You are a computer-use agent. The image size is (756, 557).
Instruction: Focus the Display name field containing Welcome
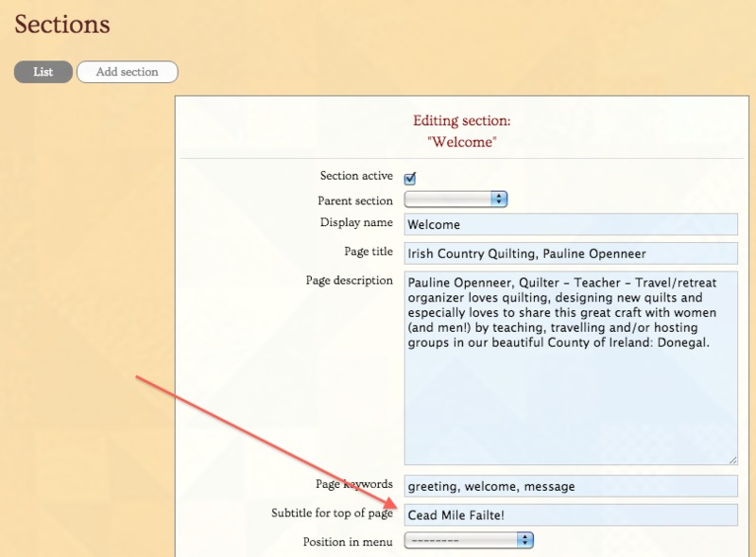click(x=570, y=225)
